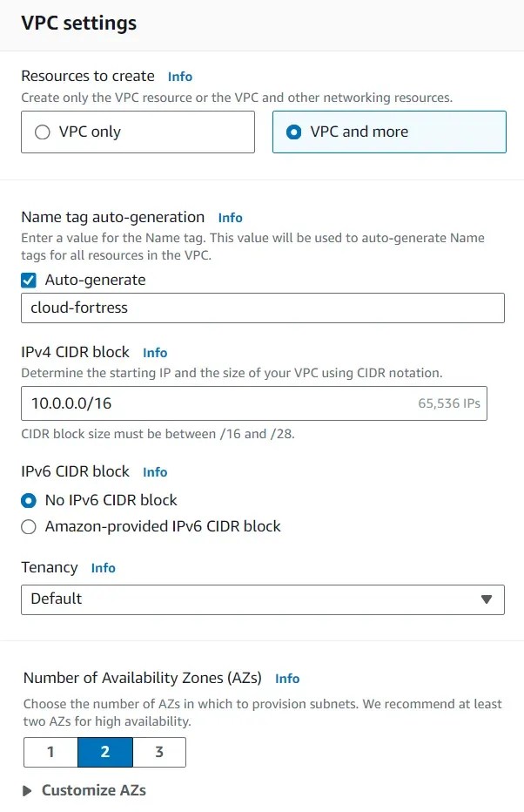Open Info beside Name tag auto-generation
This screenshot has height=812, width=524.
231,218
